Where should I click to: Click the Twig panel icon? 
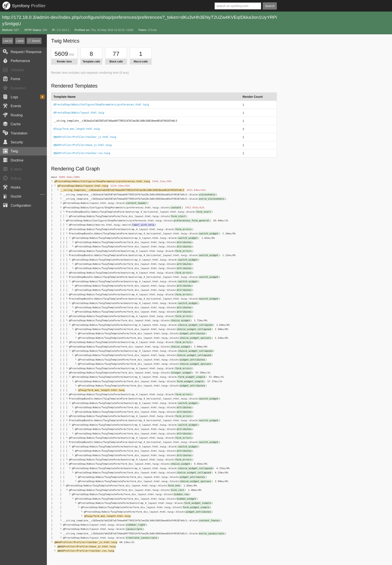click(5, 151)
